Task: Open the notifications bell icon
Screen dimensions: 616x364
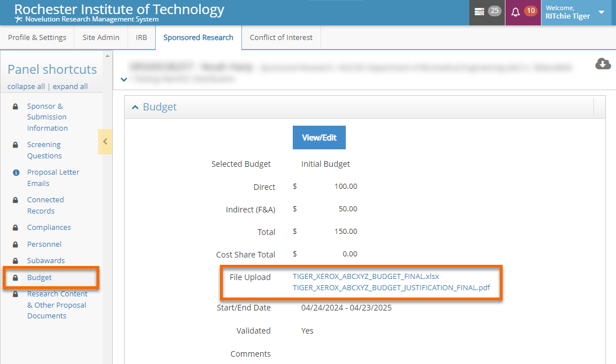Action: point(515,12)
